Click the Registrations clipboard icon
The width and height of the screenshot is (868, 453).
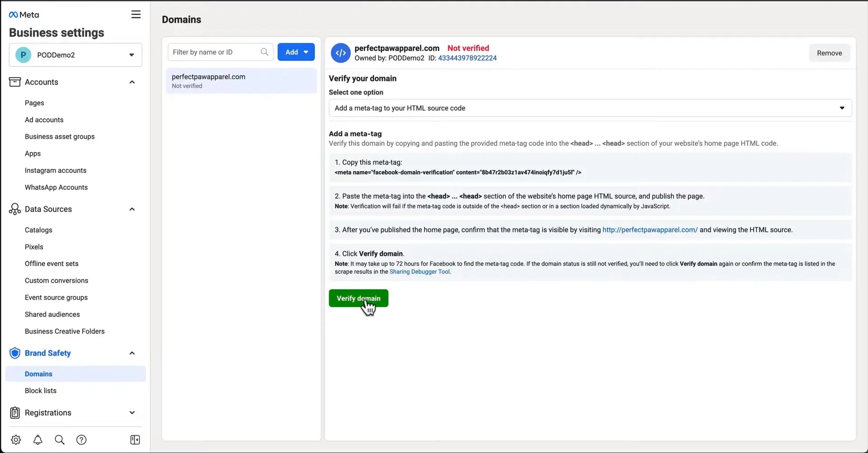coord(15,413)
